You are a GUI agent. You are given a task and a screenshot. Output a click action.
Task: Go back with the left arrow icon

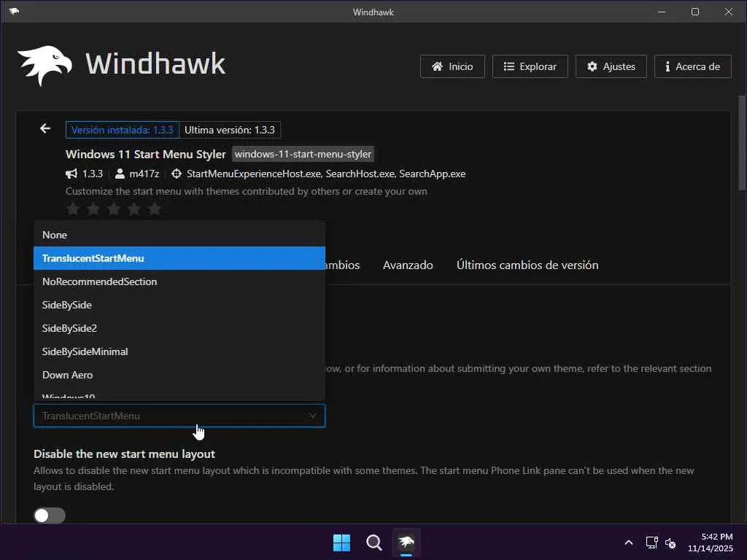(x=45, y=128)
